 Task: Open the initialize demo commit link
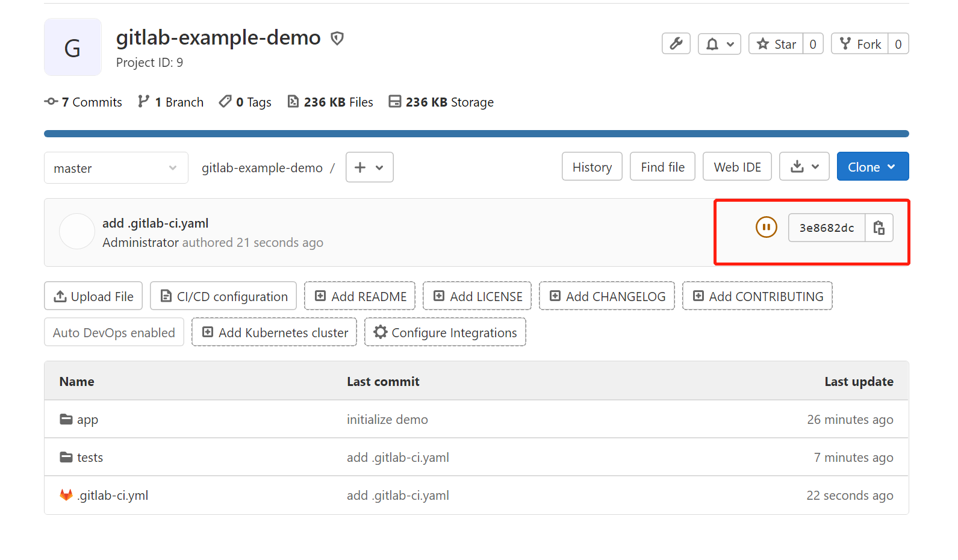(x=387, y=420)
